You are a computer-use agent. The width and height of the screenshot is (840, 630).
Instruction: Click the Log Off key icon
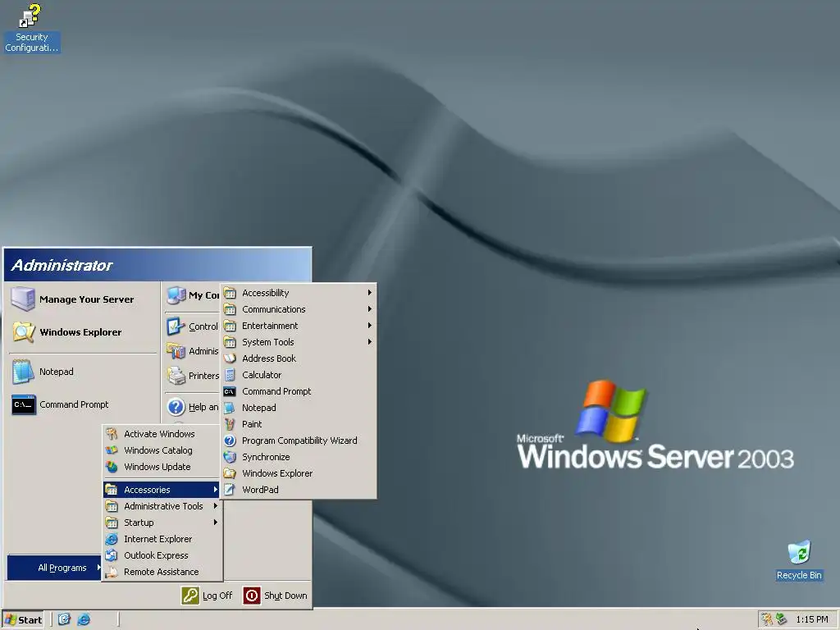click(x=190, y=596)
